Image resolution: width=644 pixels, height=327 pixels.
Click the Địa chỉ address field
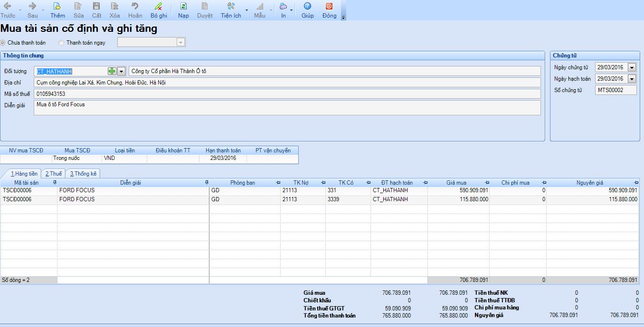[x=287, y=83]
